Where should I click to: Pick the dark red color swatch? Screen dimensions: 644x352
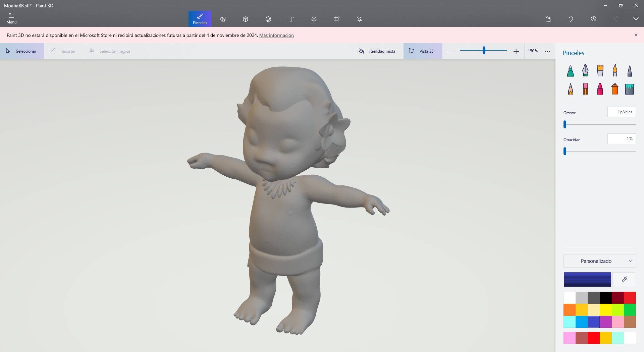pos(618,298)
